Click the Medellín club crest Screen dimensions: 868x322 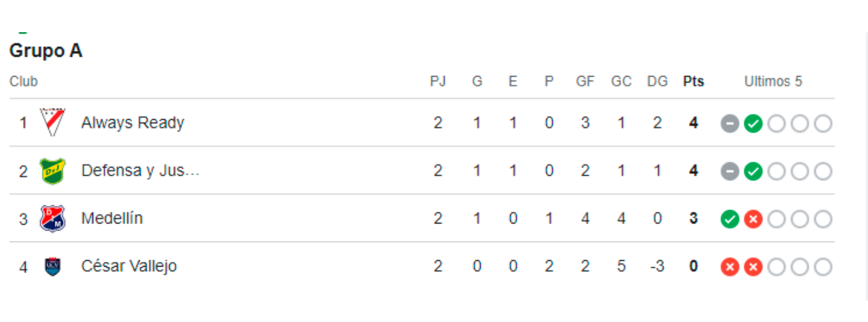52,219
